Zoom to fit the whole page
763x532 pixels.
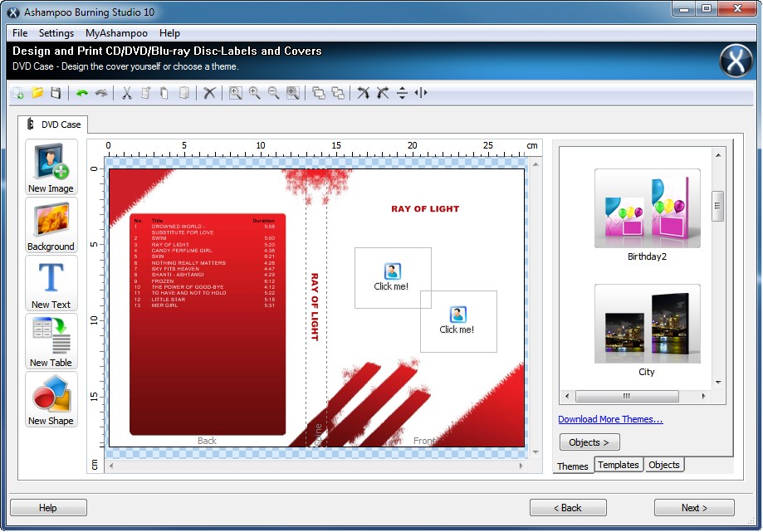pyautogui.click(x=236, y=93)
